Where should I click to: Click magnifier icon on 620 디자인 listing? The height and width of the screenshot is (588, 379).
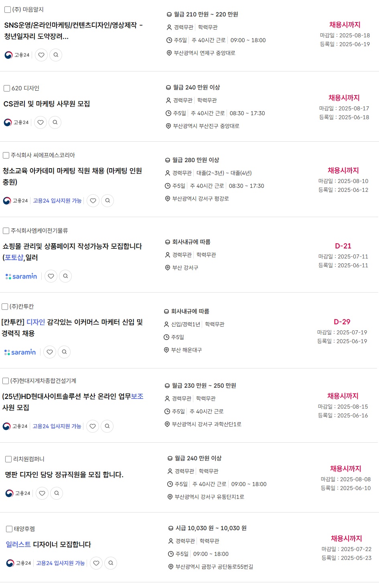(55, 122)
